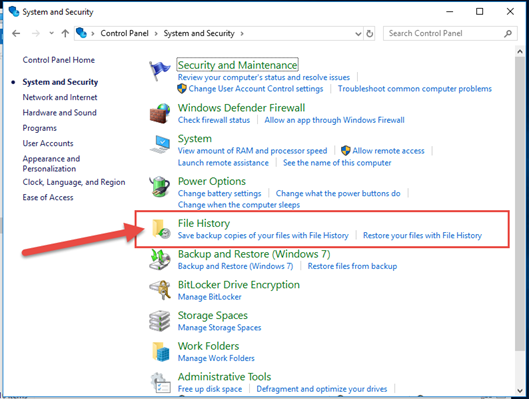Viewport: 529px width, 399px height.
Task: Click the File History folder icon
Action: pyautogui.click(x=161, y=229)
